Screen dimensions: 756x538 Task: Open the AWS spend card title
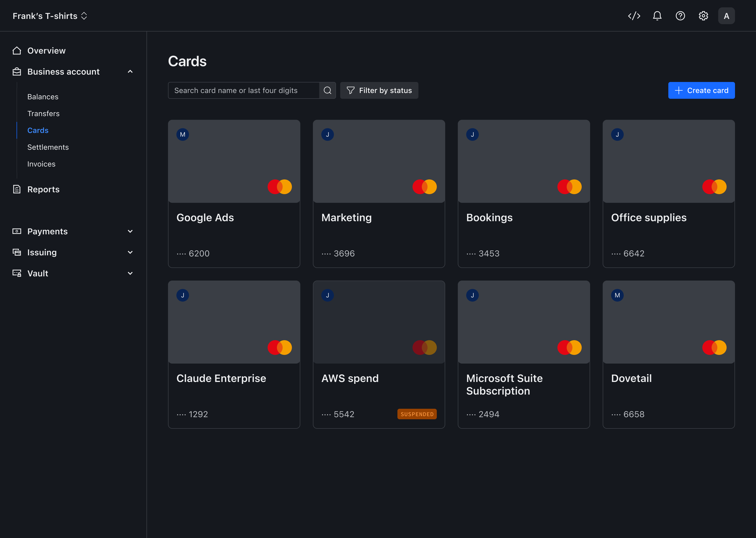coord(350,378)
